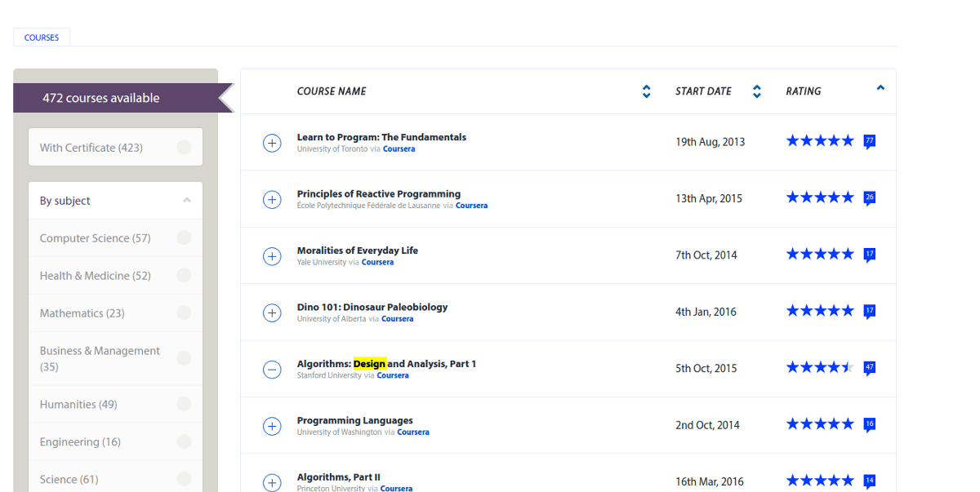980x492 pixels.
Task: Sort courses by Course Name arrows
Action: coord(646,91)
